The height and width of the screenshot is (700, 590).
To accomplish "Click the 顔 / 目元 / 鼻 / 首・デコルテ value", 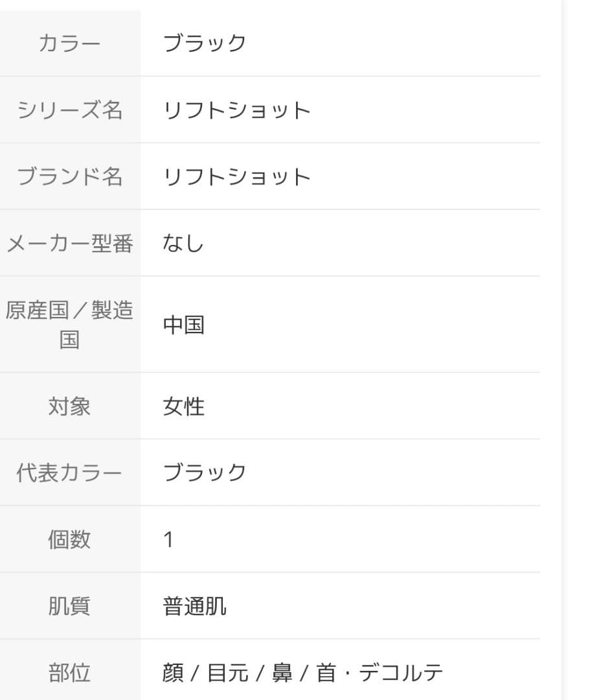I will point(302,673).
